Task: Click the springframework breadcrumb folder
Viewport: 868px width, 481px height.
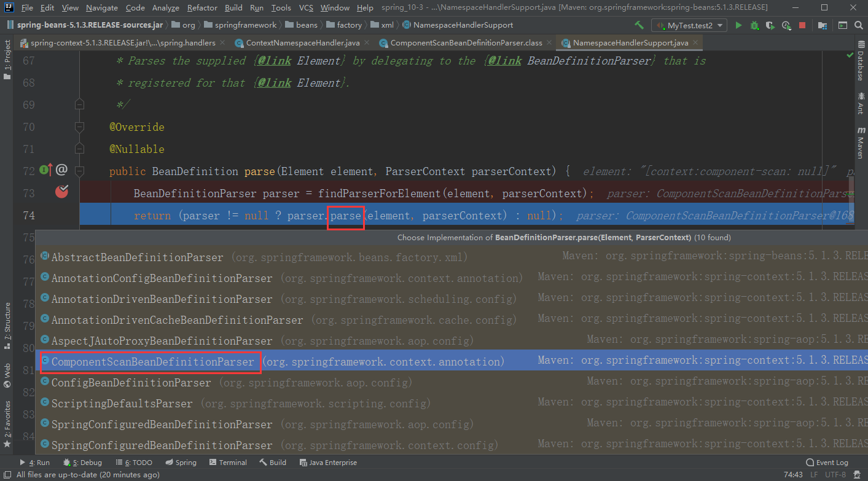Action: (240, 25)
